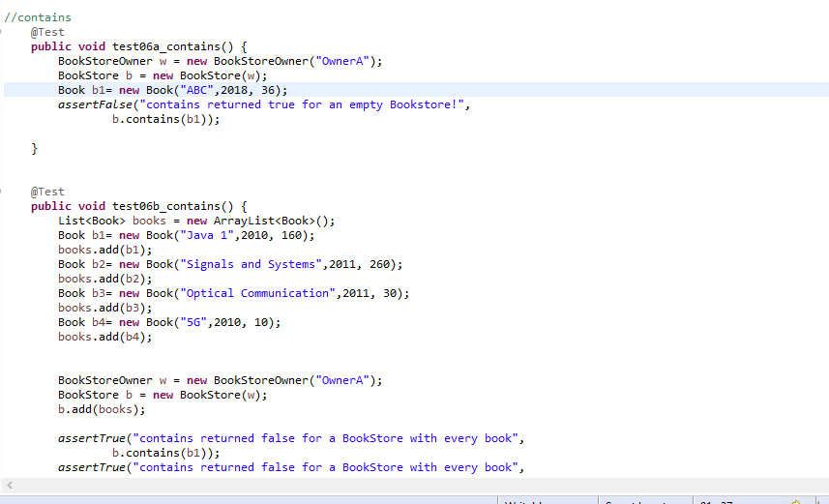Click the closing brace of test06a_contains

(x=35, y=149)
